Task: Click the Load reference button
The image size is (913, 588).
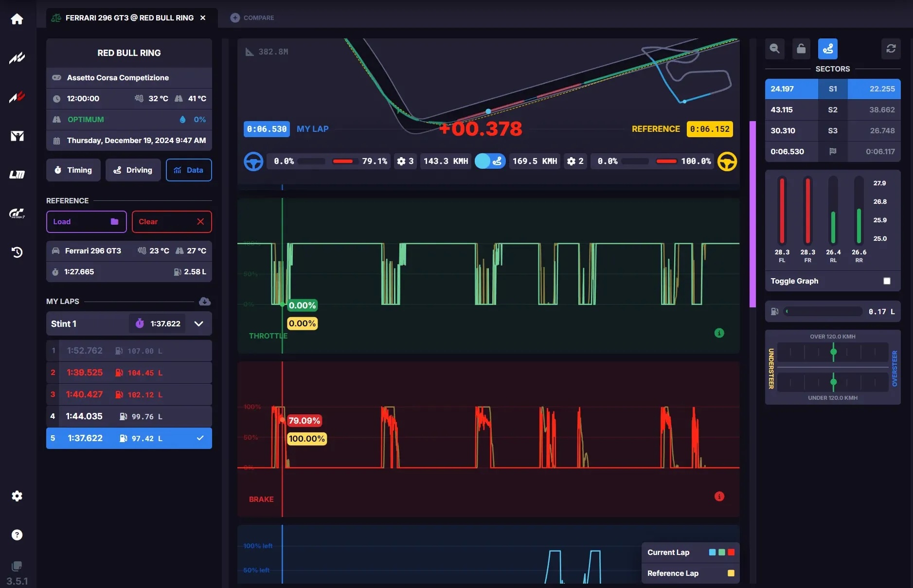Action: [87, 222]
